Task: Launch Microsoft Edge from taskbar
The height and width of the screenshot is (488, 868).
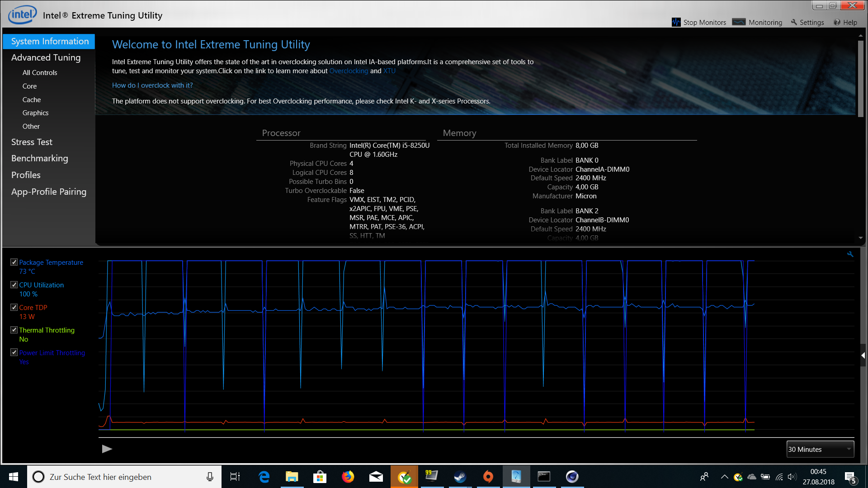Action: tap(264, 477)
